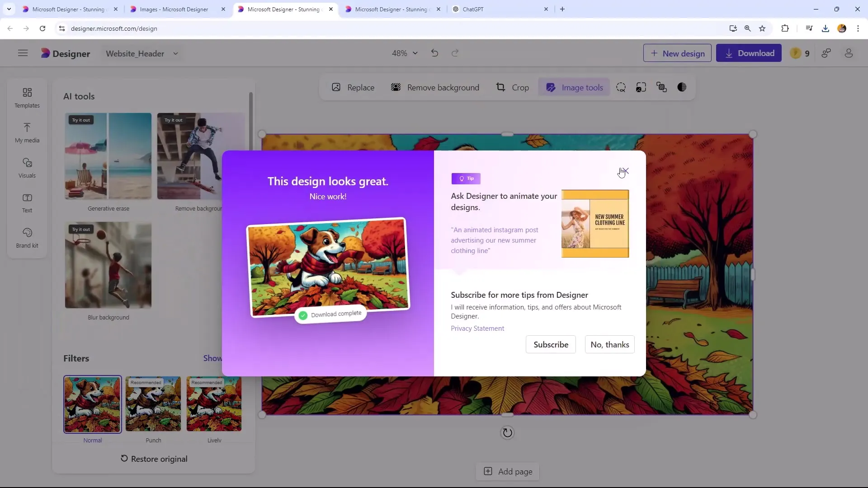The width and height of the screenshot is (868, 488).
Task: Click the Templates panel icon
Action: click(x=27, y=97)
